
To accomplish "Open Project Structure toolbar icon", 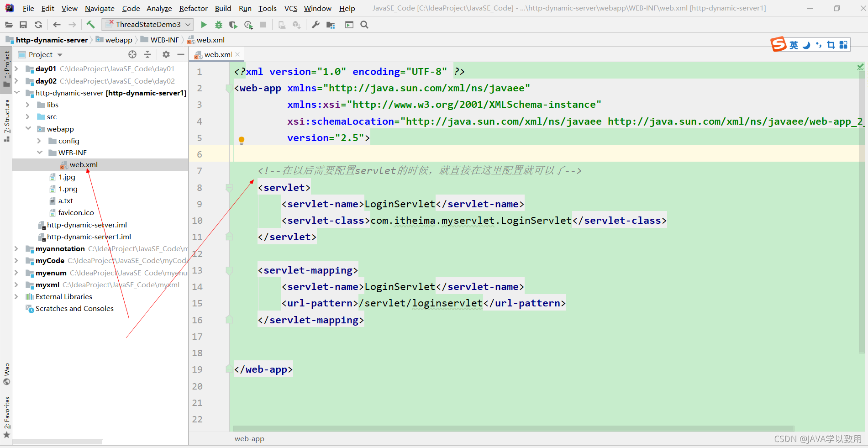I will coord(331,25).
